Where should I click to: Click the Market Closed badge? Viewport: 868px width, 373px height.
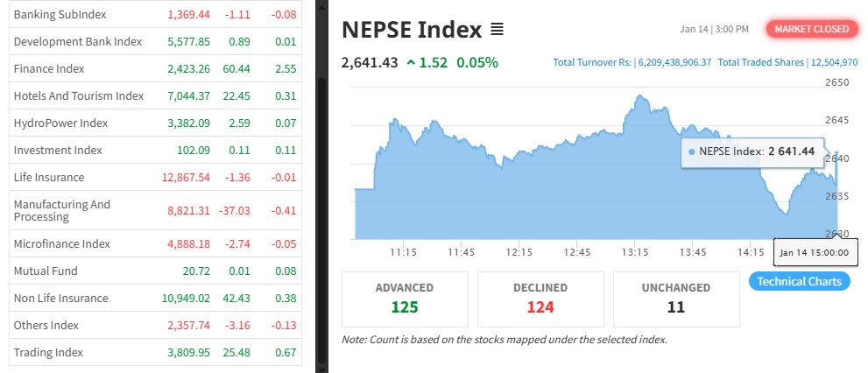pyautogui.click(x=811, y=29)
